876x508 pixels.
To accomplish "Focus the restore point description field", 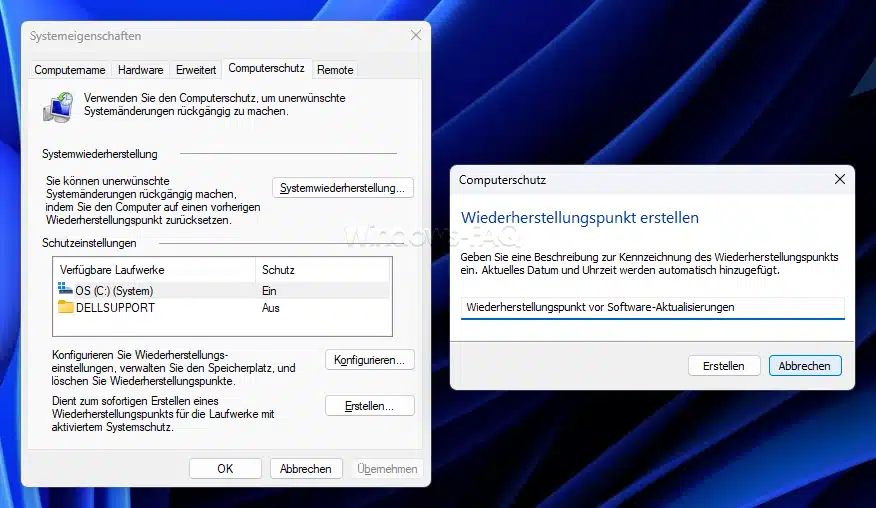I will click(x=653, y=307).
